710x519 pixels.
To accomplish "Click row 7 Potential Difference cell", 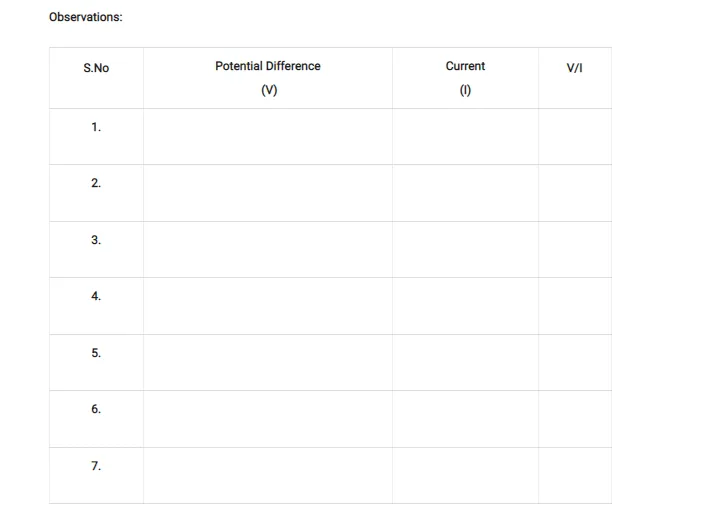I will [268, 475].
